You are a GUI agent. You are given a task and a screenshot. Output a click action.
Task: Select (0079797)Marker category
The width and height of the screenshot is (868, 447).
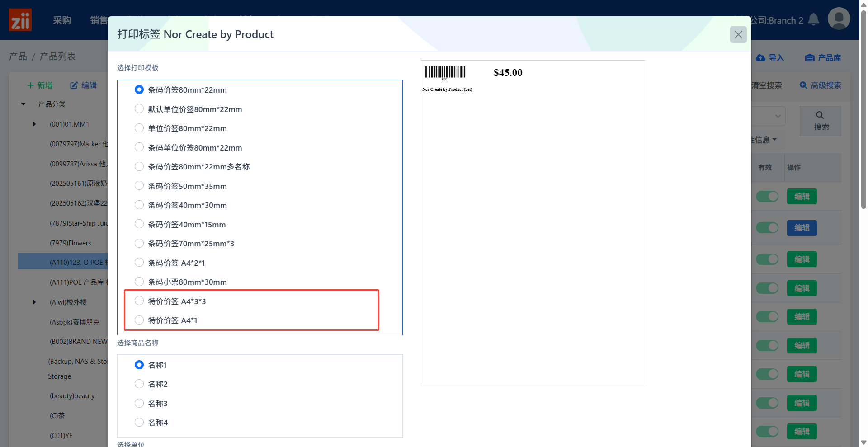point(79,144)
